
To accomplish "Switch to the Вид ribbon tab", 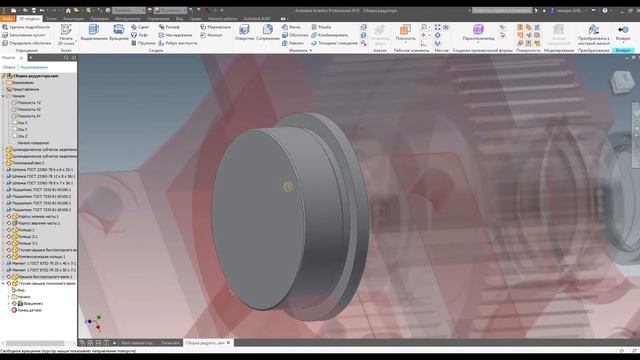I will (179, 18).
